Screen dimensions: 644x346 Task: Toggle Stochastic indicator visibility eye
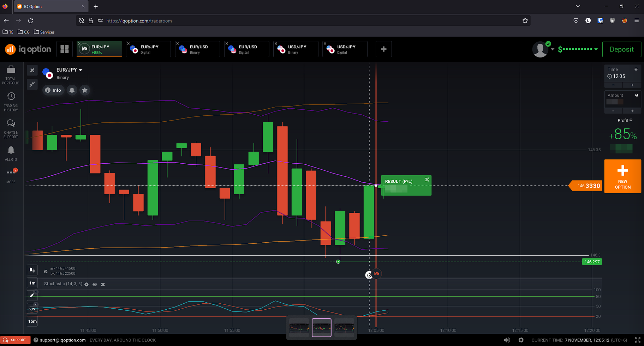point(95,284)
